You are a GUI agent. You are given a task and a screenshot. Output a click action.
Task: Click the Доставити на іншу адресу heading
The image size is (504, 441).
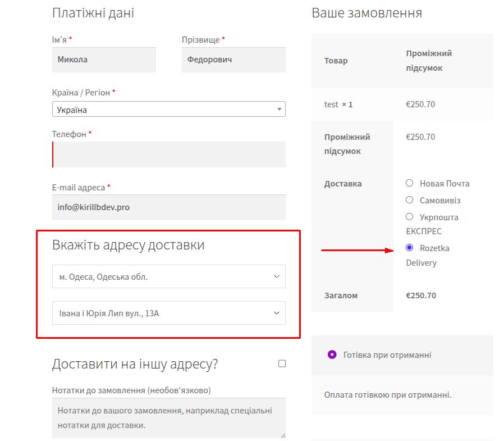tap(135, 364)
